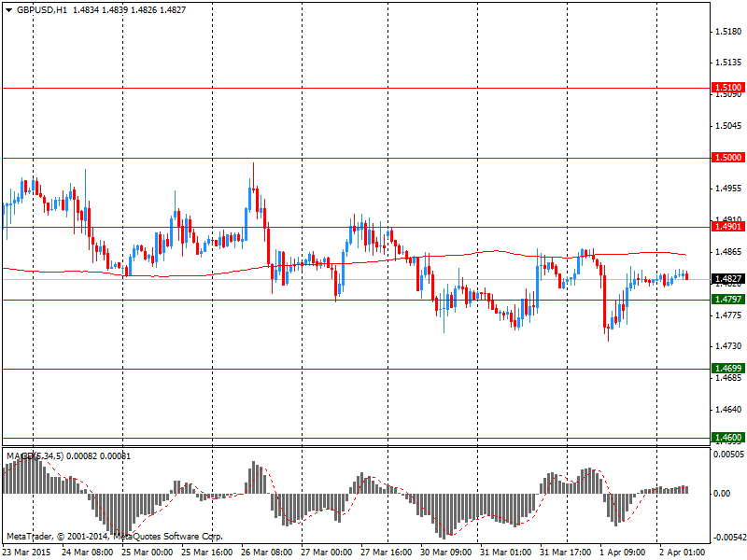The width and height of the screenshot is (747, 560).
Task: Select the 1.4955 price scale value
Action: pos(729,189)
